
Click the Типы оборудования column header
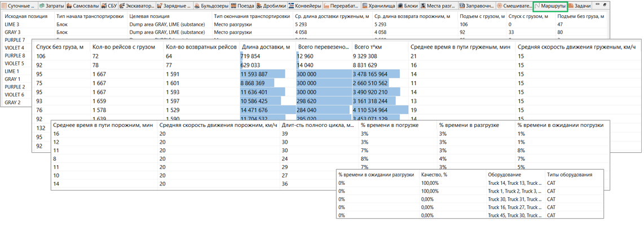coord(574,175)
